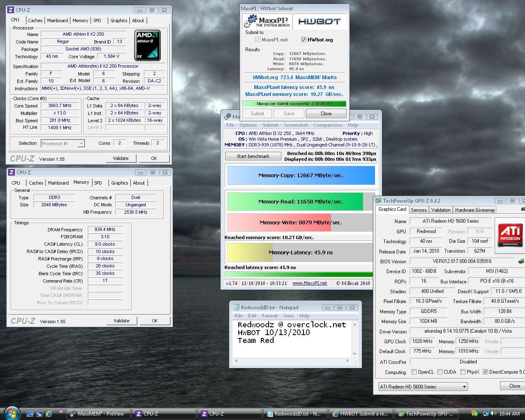Expand the quick launch overflow chevron
Screen dimensions: 525x420
pyautogui.click(x=61, y=412)
